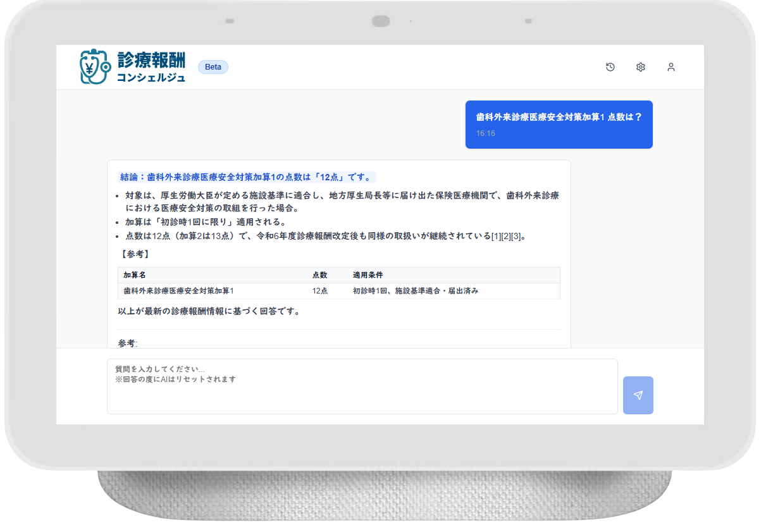Image resolution: width=766 pixels, height=532 pixels.
Task: Open citation reference [1]
Action: (x=497, y=237)
